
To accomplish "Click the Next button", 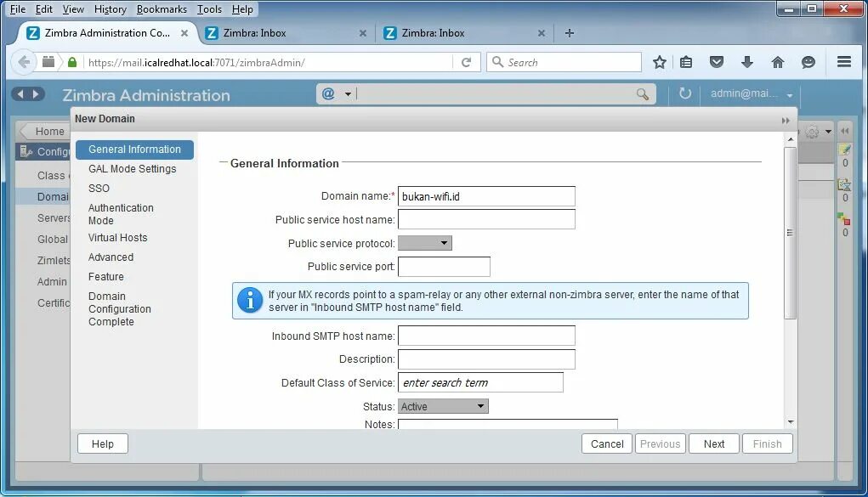I will tap(713, 443).
